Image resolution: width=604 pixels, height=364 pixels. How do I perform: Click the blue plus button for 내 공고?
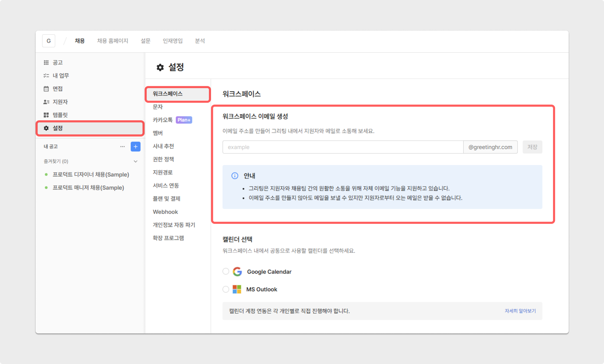(135, 147)
